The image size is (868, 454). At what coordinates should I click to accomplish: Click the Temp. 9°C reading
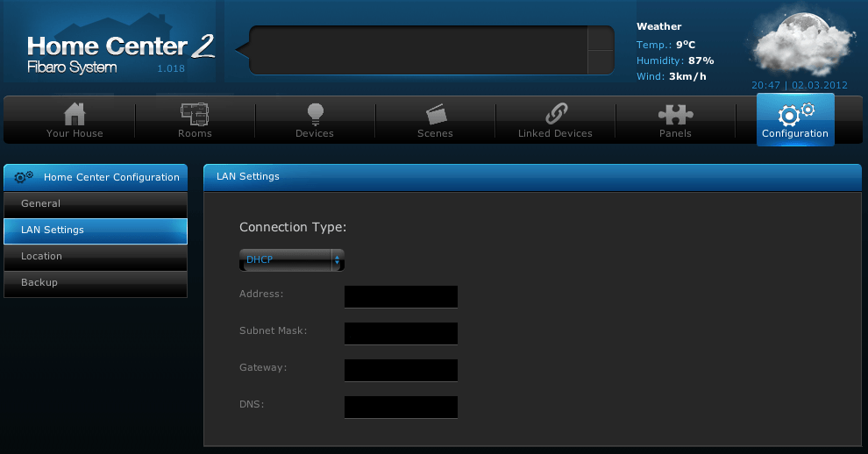pyautogui.click(x=665, y=45)
